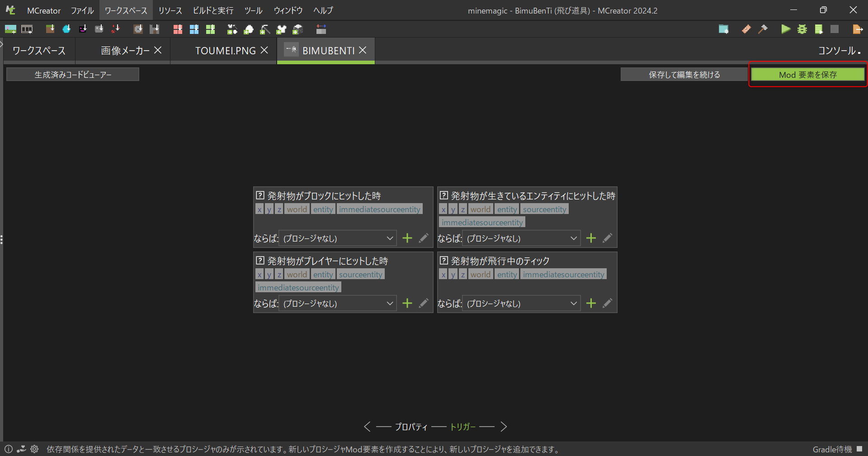Viewport: 868px width, 456px height.
Task: Click the orange export workspace icon
Action: pyautogui.click(x=858, y=29)
